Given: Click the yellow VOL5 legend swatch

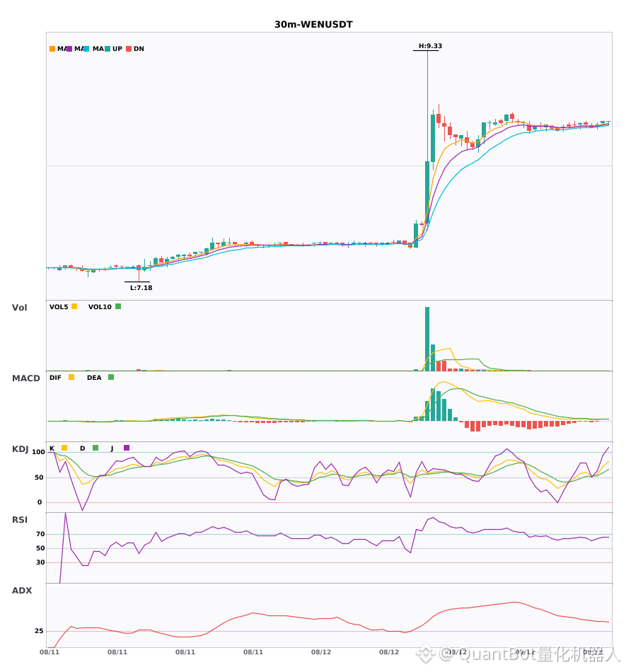Looking at the screenshot, I should pyautogui.click(x=74, y=306).
